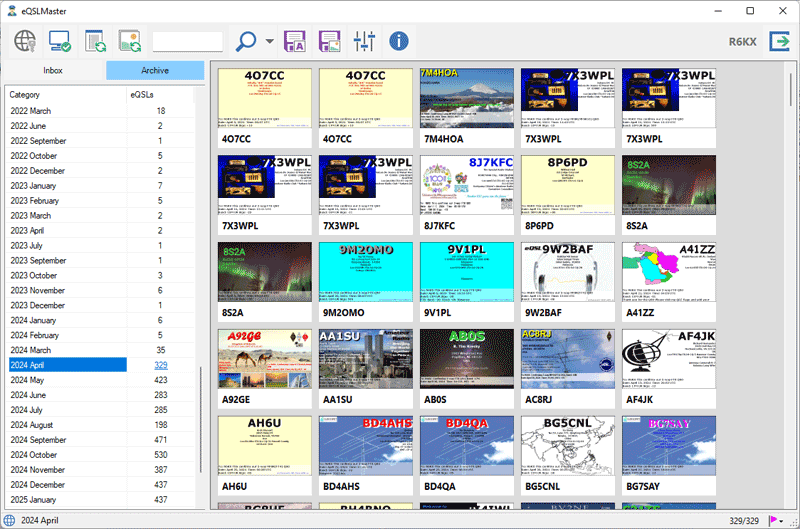800x529 pixels.
Task: Select the 2024 May category row
Action: pos(65,381)
